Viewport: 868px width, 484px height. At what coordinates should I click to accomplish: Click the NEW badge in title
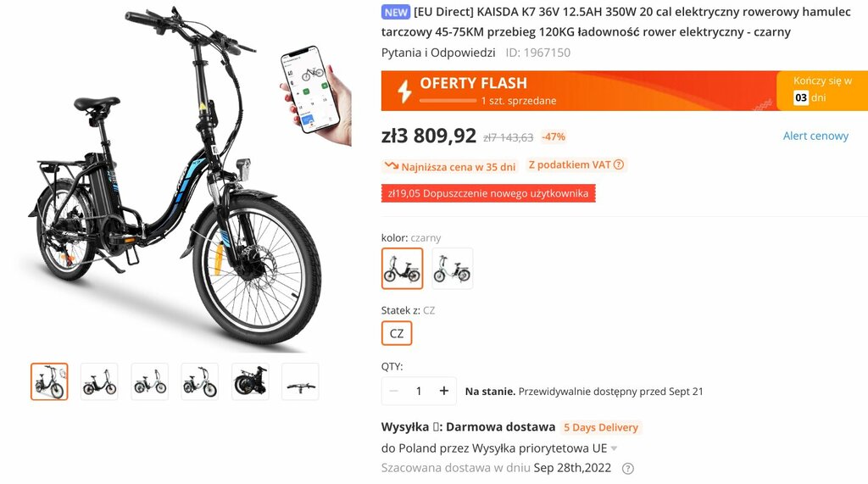(x=396, y=12)
